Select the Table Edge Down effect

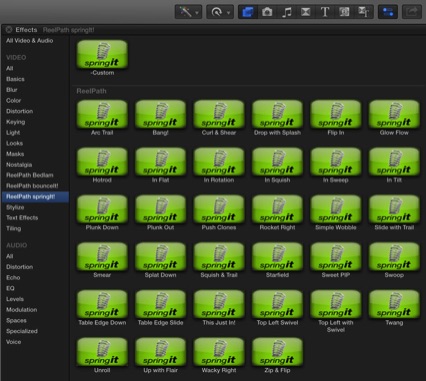tap(102, 305)
